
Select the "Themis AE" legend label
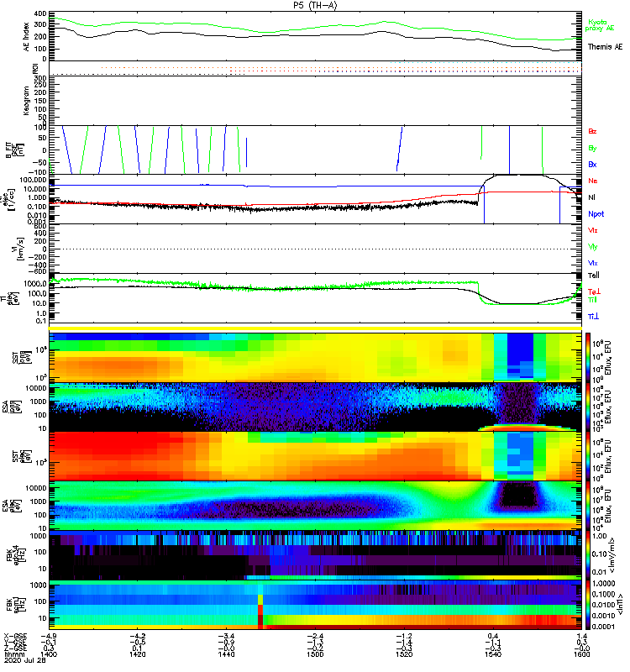click(x=605, y=47)
